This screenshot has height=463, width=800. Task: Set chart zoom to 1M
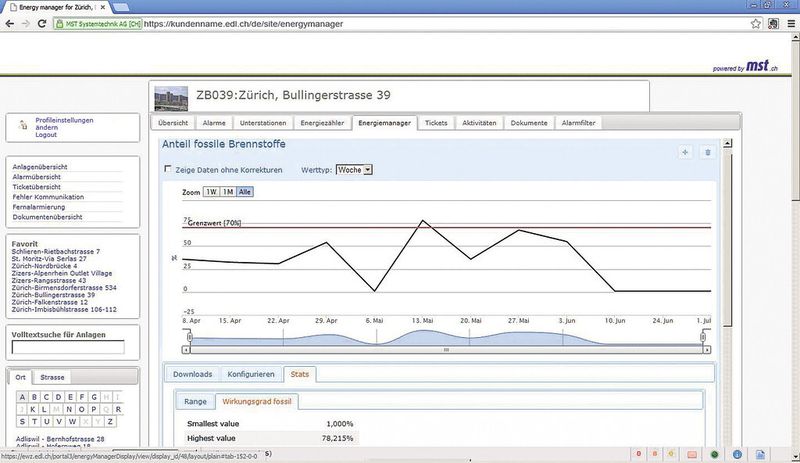point(228,192)
